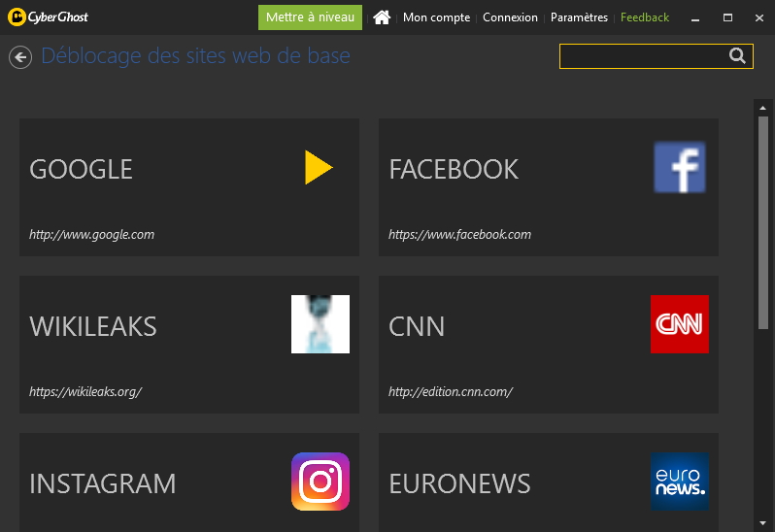Minimize the CyberGhost window
775x532 pixels.
coord(695,17)
